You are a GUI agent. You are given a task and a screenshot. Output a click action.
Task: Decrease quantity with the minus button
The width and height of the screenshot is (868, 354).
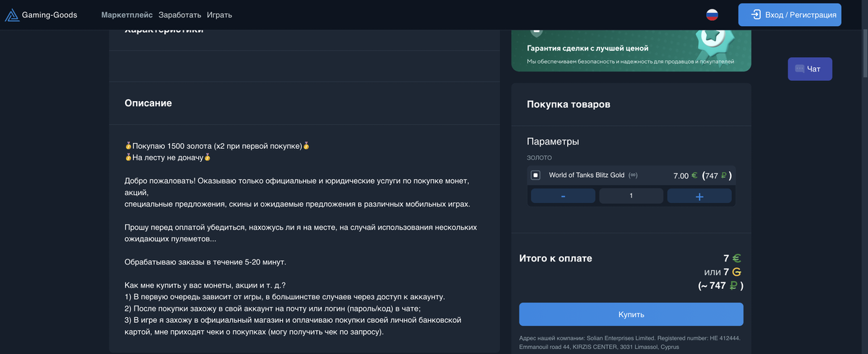pos(563,196)
